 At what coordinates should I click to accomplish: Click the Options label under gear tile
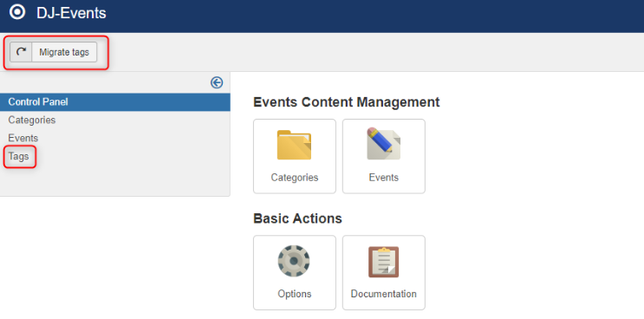click(x=295, y=294)
